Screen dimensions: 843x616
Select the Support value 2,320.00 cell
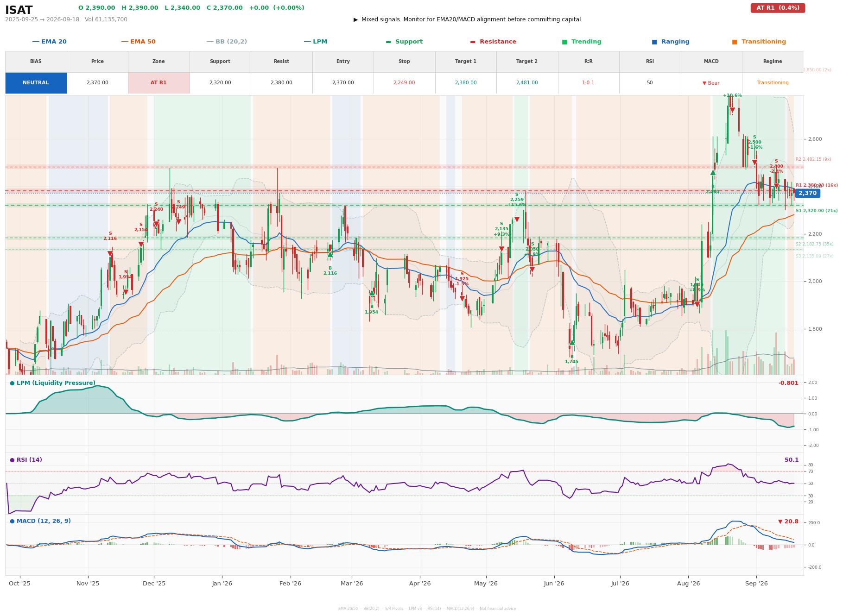click(220, 83)
